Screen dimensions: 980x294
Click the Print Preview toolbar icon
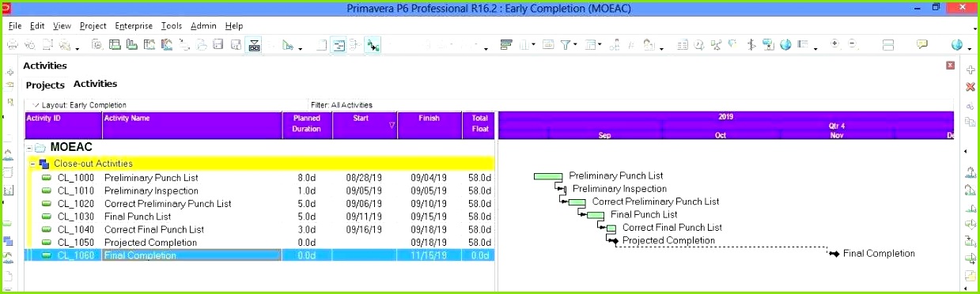(30, 45)
